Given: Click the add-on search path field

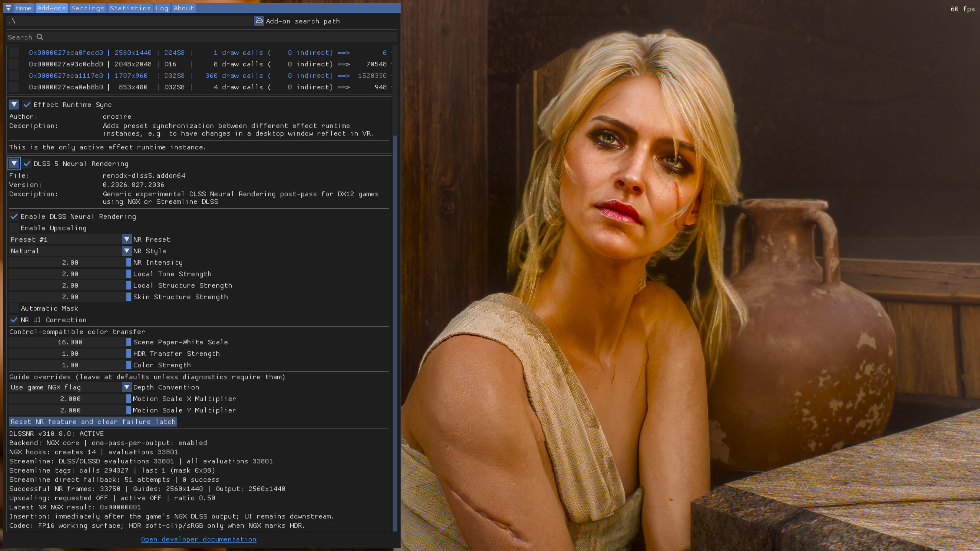Looking at the screenshot, I should [x=129, y=21].
